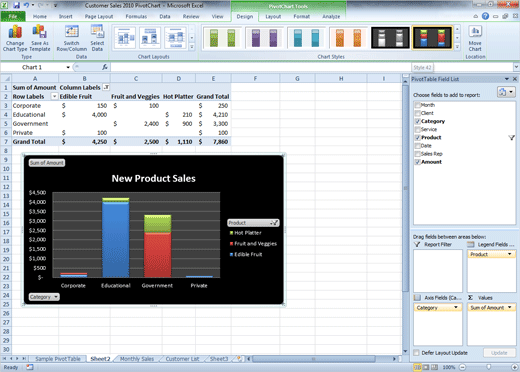520x372 pixels.
Task: Click the Save icon in quick access toolbar
Action: (x=16, y=5)
